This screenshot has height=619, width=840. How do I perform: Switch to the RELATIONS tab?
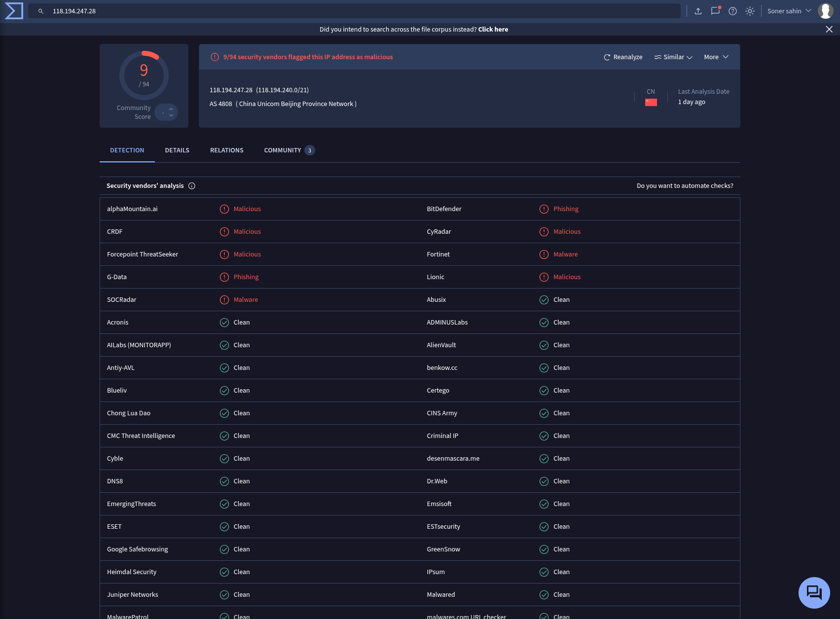[x=227, y=150]
